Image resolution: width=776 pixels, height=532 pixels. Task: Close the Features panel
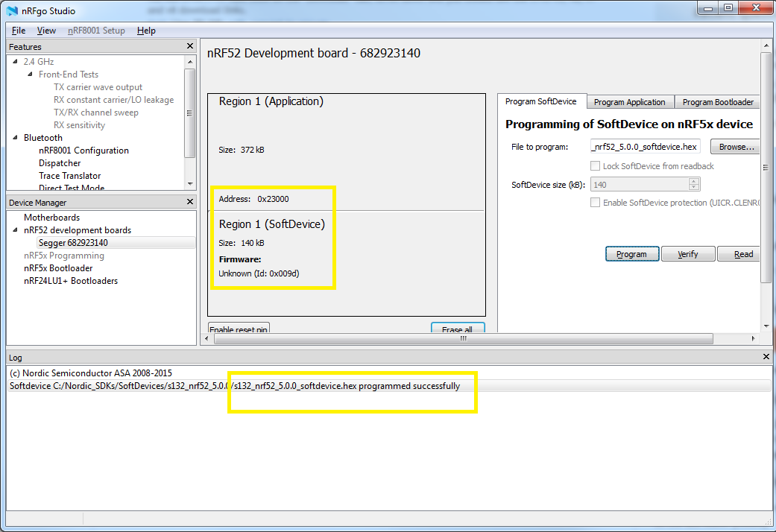coord(190,46)
